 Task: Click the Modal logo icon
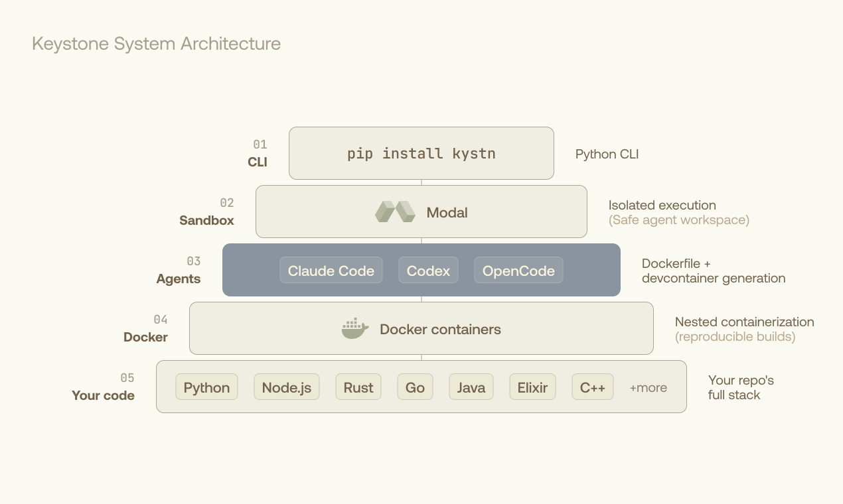pyautogui.click(x=395, y=212)
